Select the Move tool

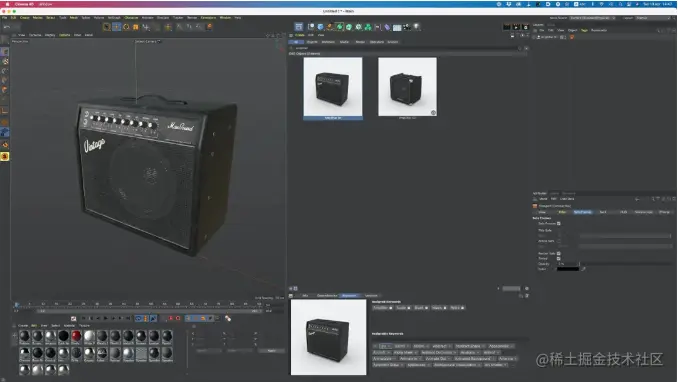tap(116, 27)
